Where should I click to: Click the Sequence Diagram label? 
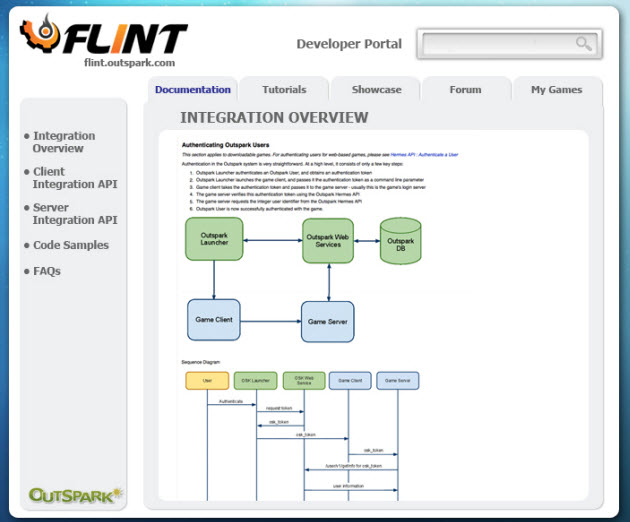point(200,362)
